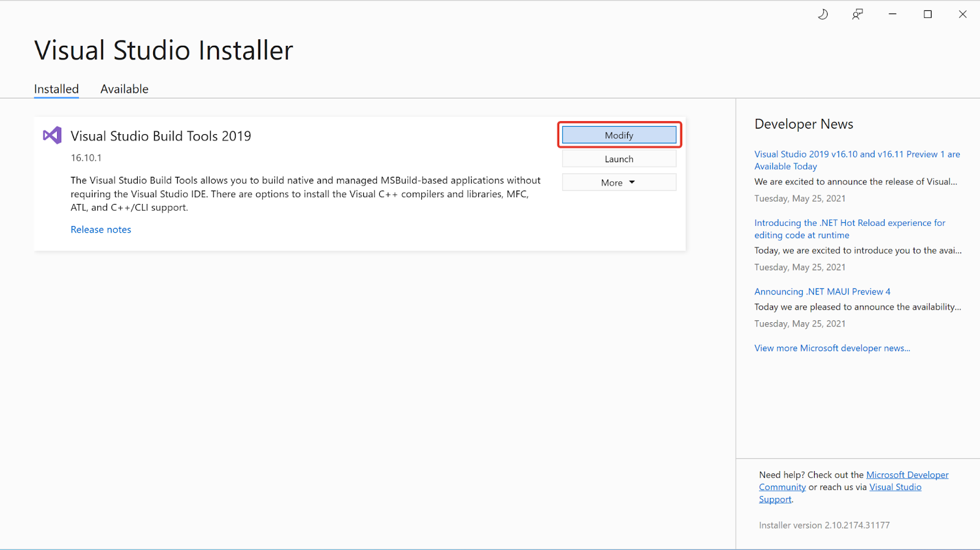
Task: Open the feedback icon in title bar
Action: coord(858,14)
